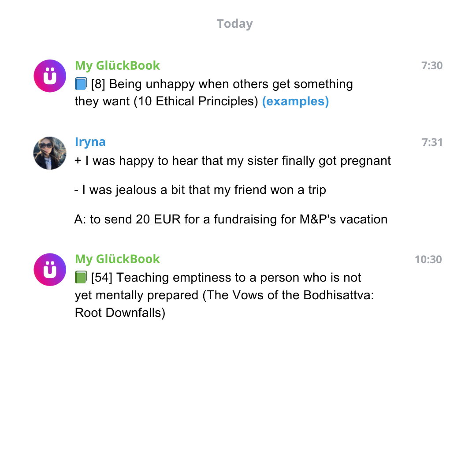The image size is (476, 476).
Task: Open My GlückBook avatar beside 7:30 message
Action: (x=50, y=76)
